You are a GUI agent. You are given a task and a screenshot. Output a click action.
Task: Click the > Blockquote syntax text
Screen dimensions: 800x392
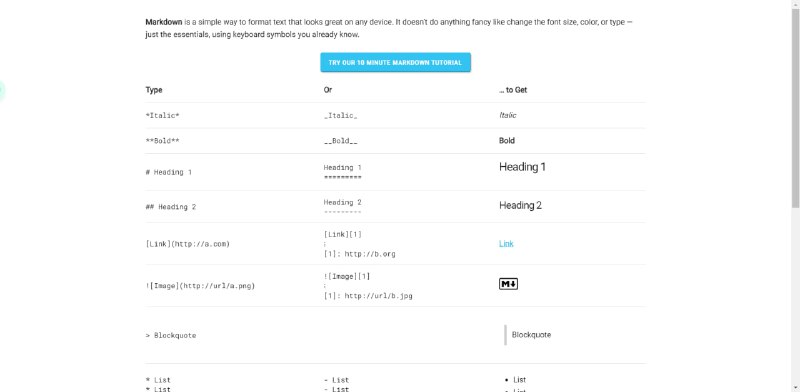tap(170, 335)
